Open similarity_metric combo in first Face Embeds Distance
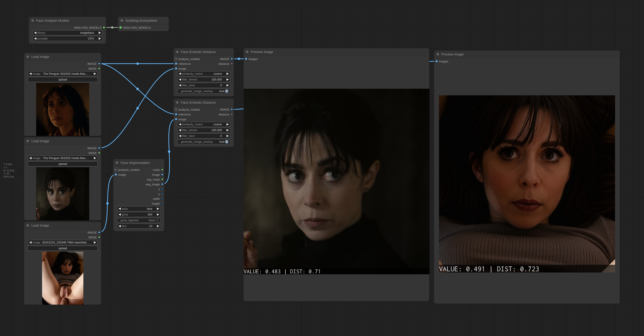644x336 pixels. click(204, 74)
